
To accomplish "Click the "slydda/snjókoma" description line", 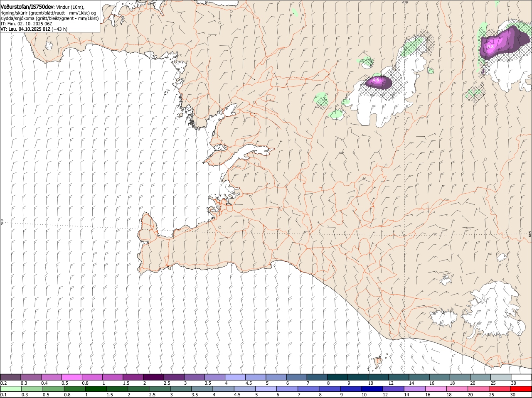I will 49,18.
